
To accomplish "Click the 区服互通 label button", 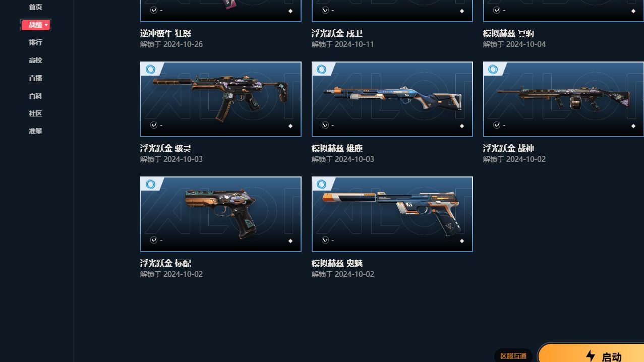I will point(513,356).
